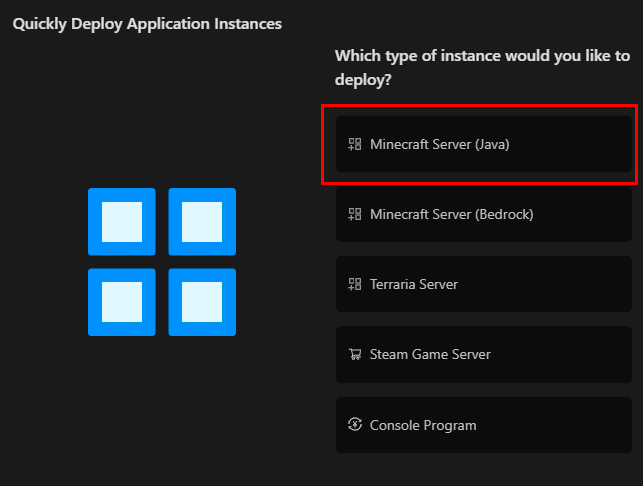Viewport: 643px width, 486px height.
Task: Click the shopping cart icon for Steam
Action: [x=354, y=354]
